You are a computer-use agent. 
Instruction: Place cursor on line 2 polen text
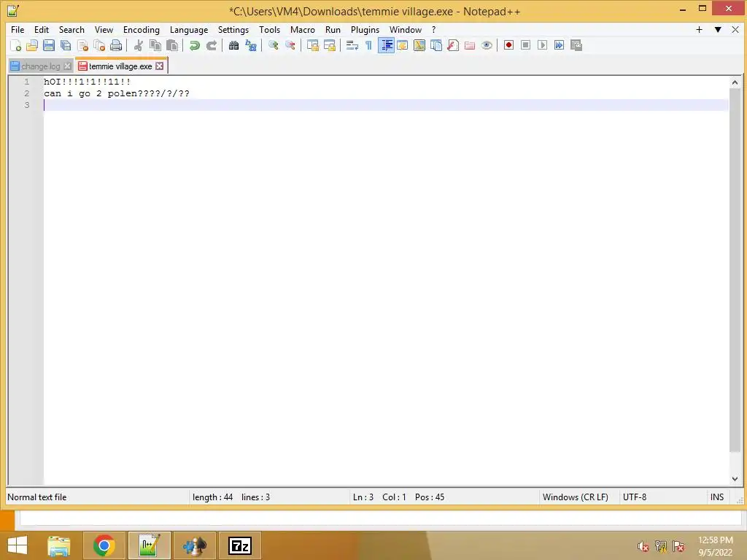tap(122, 93)
